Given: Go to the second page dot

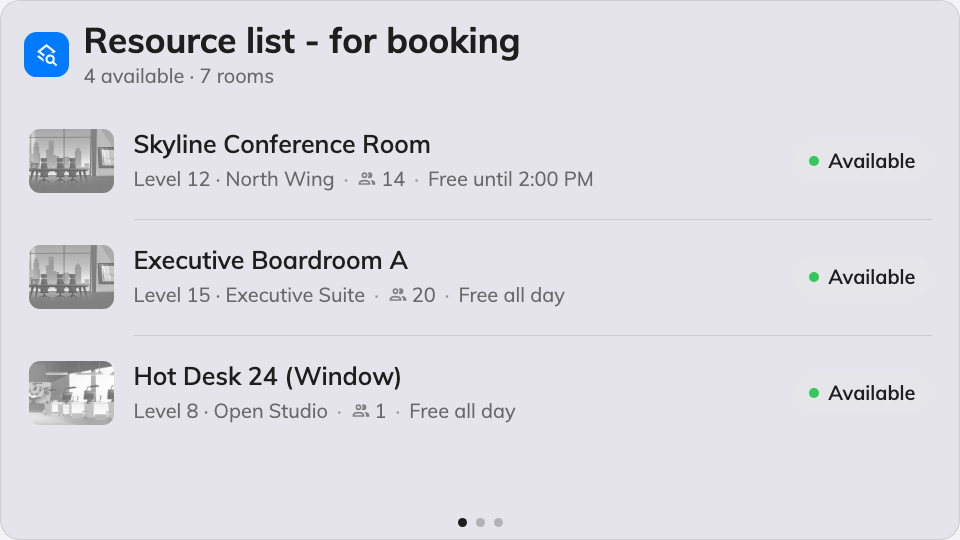Looking at the screenshot, I should [481, 522].
